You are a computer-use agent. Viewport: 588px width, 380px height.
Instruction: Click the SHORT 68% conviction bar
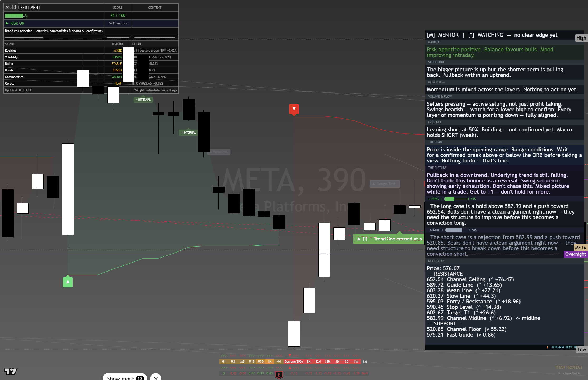pyautogui.click(x=458, y=230)
